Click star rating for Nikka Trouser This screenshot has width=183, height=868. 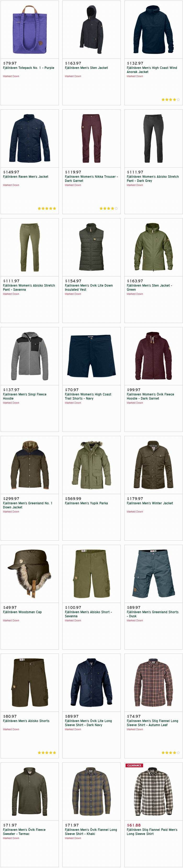click(x=109, y=209)
